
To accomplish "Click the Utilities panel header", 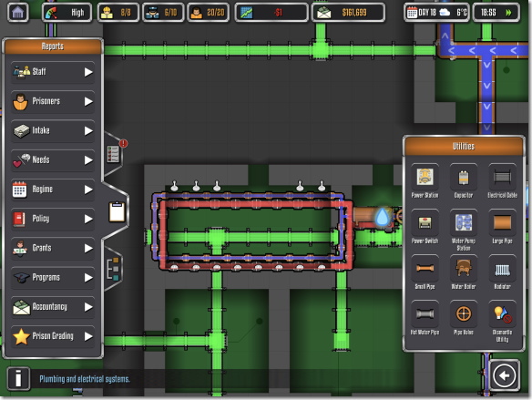I will point(464,146).
